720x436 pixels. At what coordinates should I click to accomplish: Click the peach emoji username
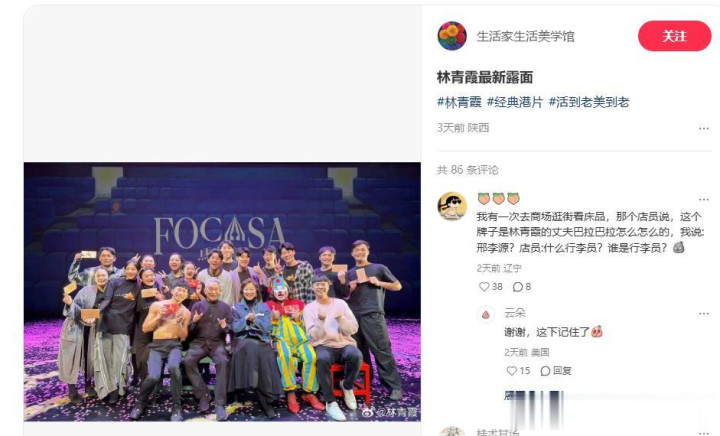(498, 199)
